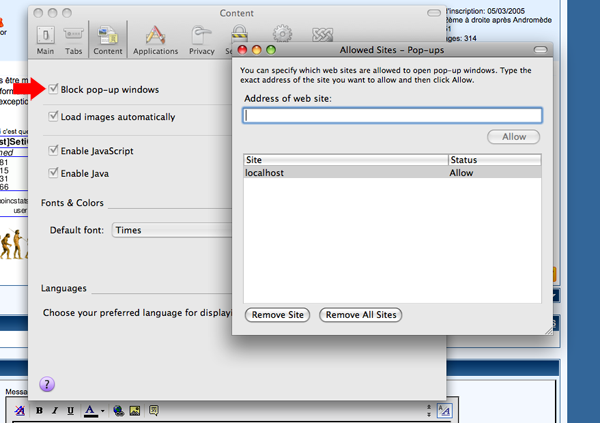The height and width of the screenshot is (423, 600).
Task: Expand the font color dropdown arrow
Action: (102, 410)
